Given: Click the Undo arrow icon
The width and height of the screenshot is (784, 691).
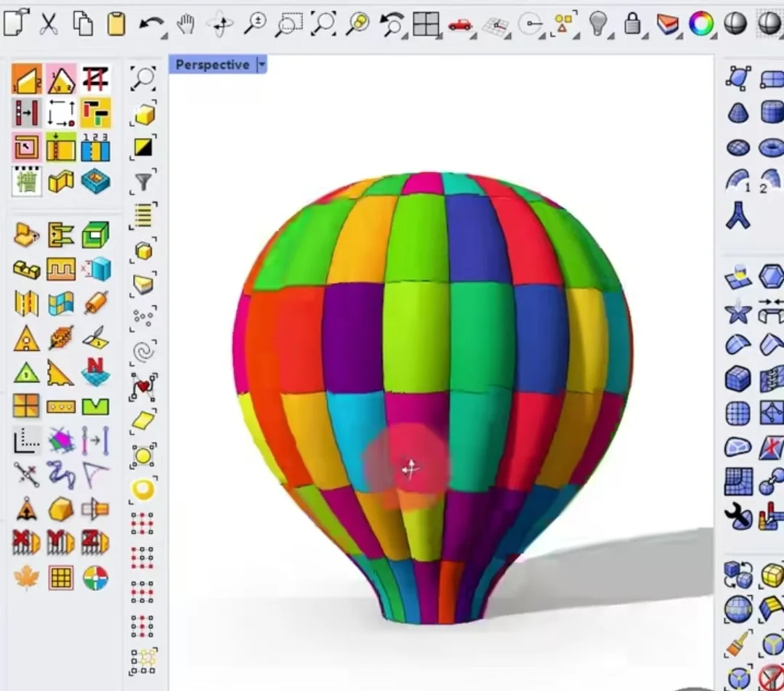Looking at the screenshot, I should pos(151,24).
